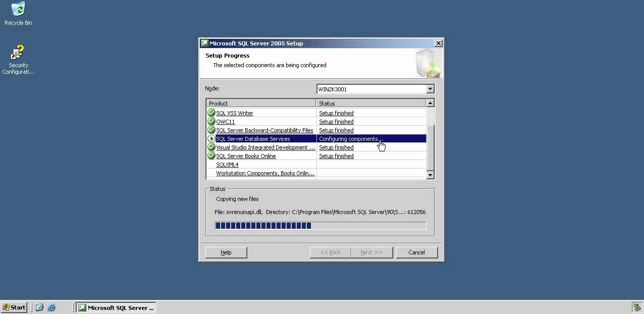Open SQL Server Backward-Compatibility Files link
The height and width of the screenshot is (314, 644).
264,130
